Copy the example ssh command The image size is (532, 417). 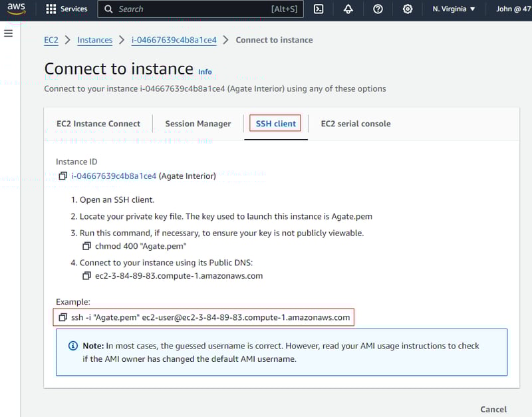click(x=63, y=317)
